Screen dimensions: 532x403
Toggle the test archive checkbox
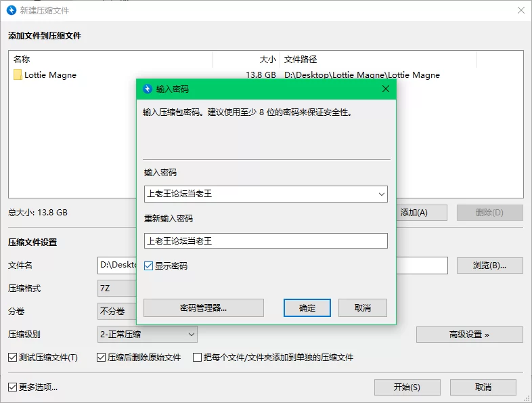tap(13, 357)
